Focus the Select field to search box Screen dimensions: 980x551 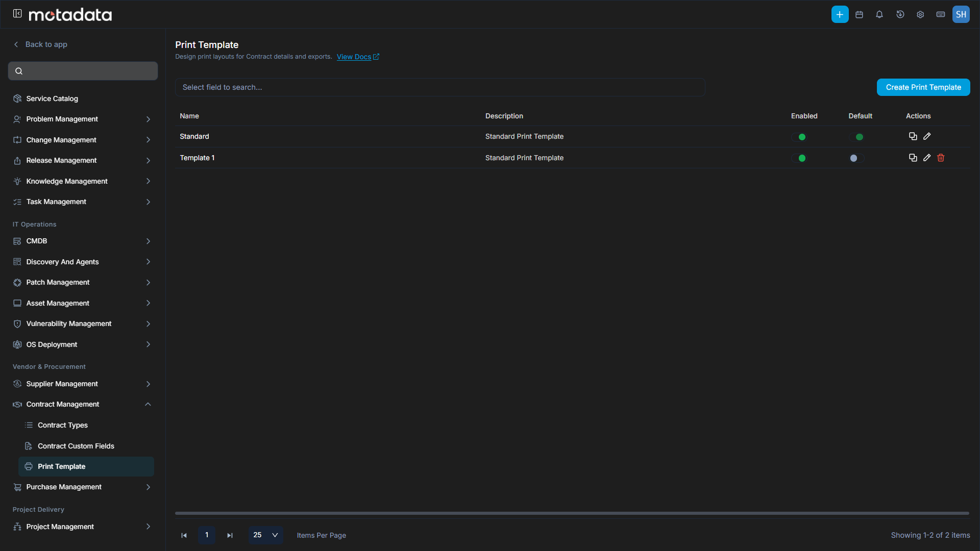pos(440,87)
